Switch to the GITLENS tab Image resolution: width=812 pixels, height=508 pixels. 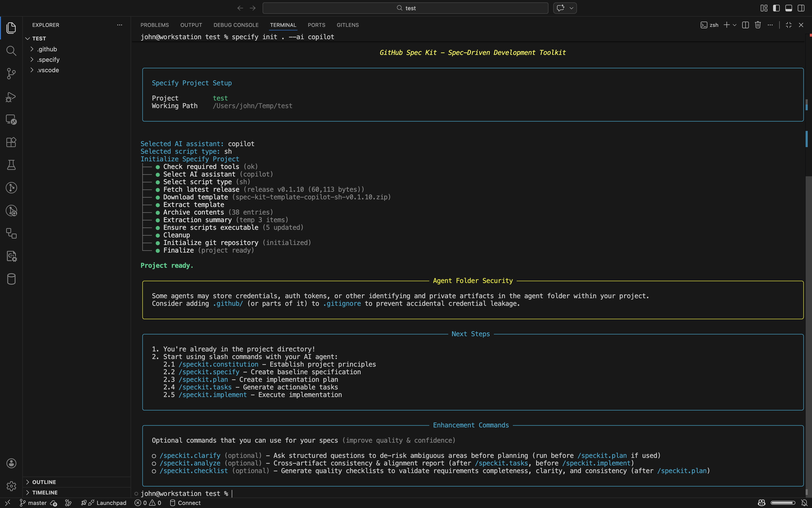point(347,25)
